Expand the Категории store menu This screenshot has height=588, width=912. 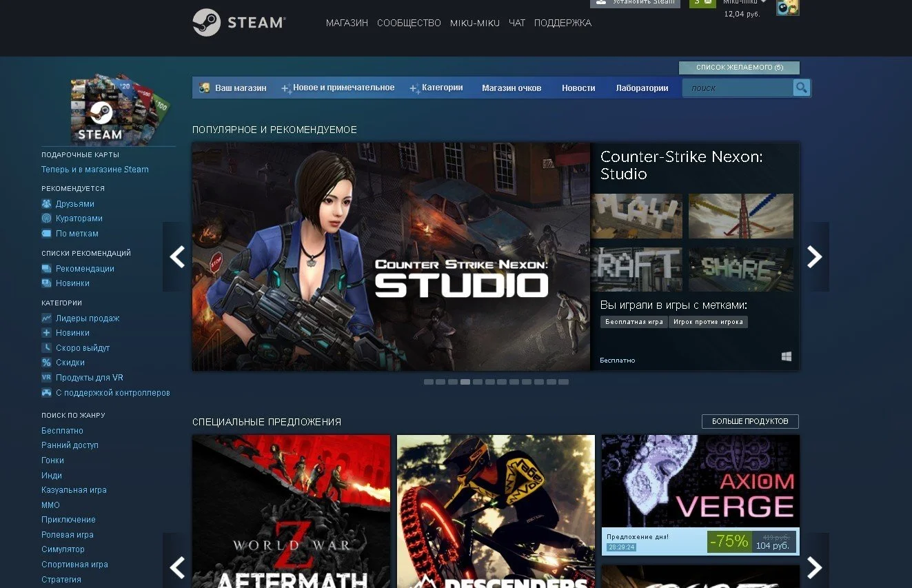[x=436, y=88]
